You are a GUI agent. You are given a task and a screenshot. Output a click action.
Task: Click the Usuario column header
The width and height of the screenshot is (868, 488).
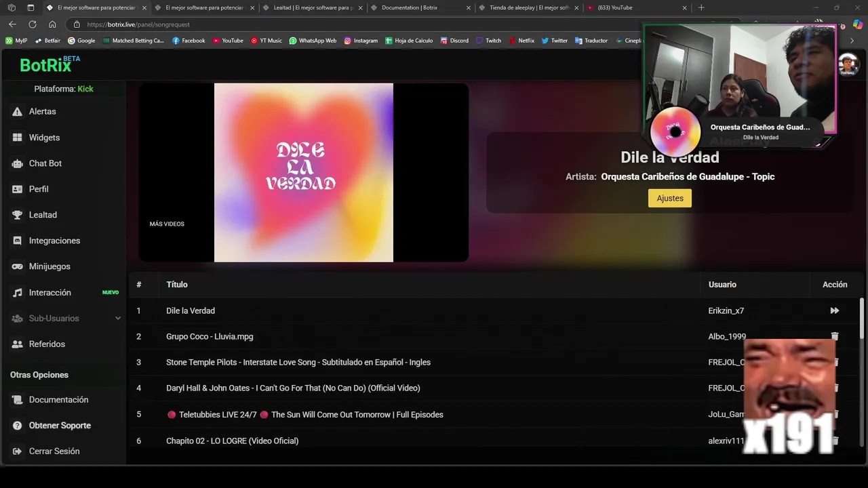pyautogui.click(x=722, y=285)
